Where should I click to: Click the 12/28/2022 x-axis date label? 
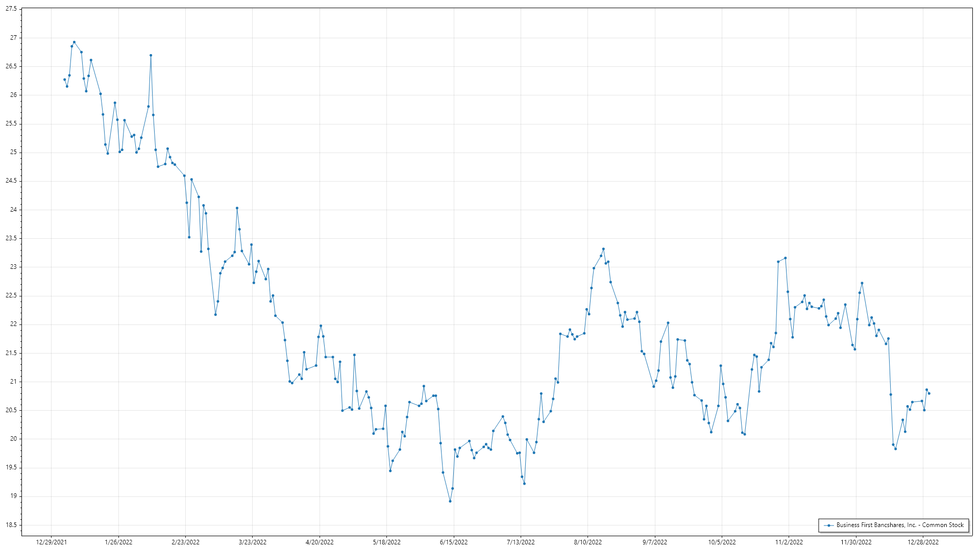click(923, 542)
